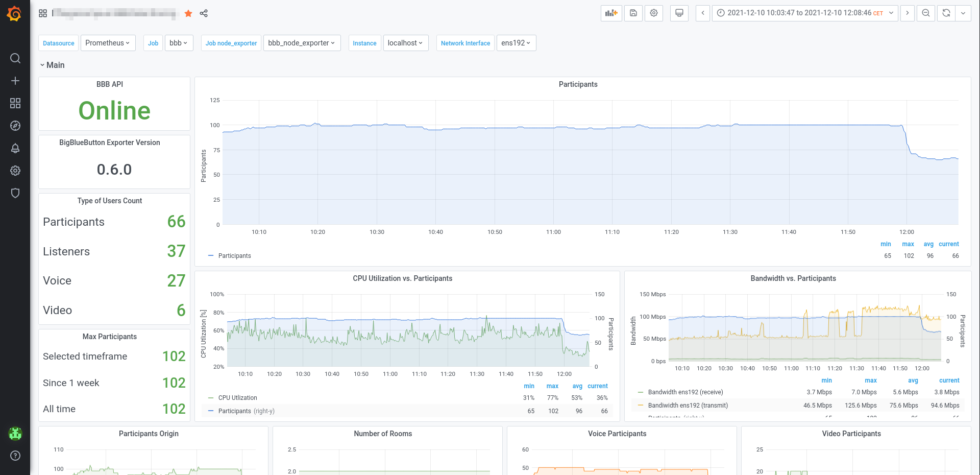The height and width of the screenshot is (475, 980).
Task: Refresh the dashboard
Action: tap(946, 13)
